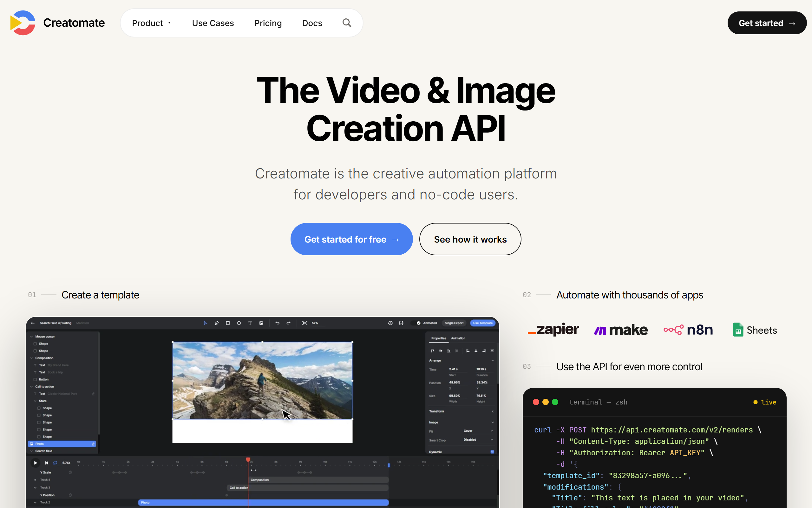Open the Pricing nav item
Screen dimensions: 812x508
(x=268, y=23)
